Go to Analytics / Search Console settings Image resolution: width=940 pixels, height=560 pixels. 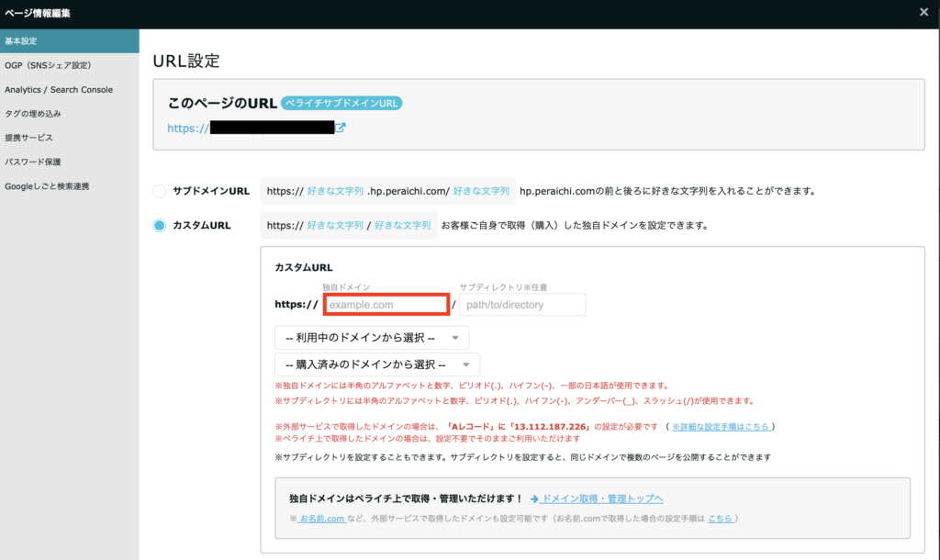click(59, 90)
